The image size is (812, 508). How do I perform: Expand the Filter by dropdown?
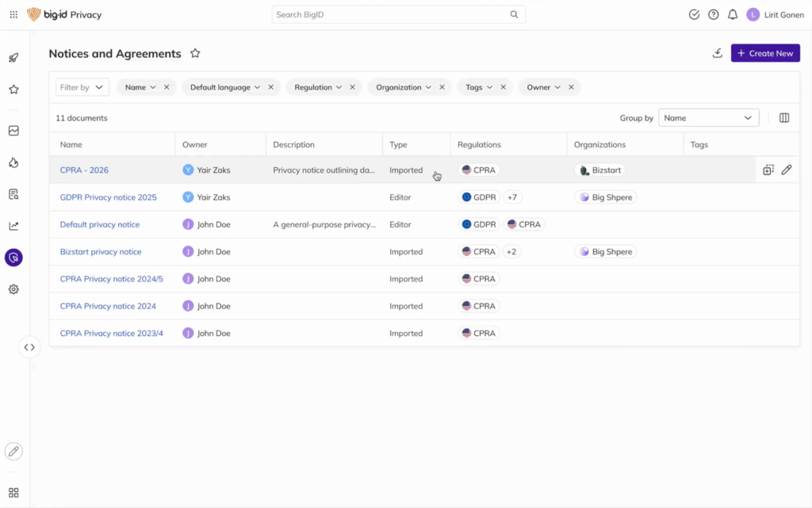pos(82,87)
